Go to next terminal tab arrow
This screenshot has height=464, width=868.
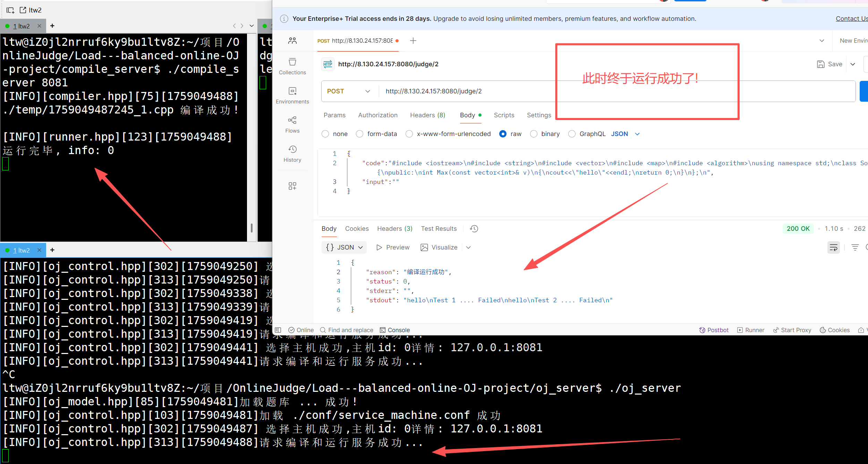[242, 26]
